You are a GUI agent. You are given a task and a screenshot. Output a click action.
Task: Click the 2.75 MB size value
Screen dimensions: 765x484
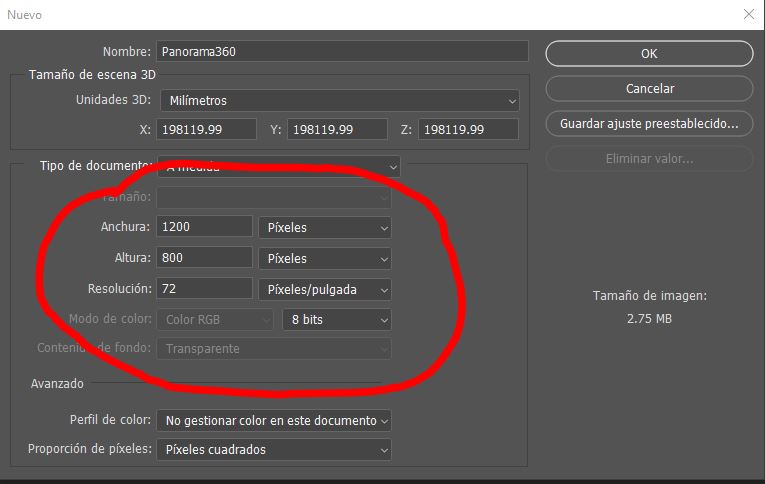[649, 319]
